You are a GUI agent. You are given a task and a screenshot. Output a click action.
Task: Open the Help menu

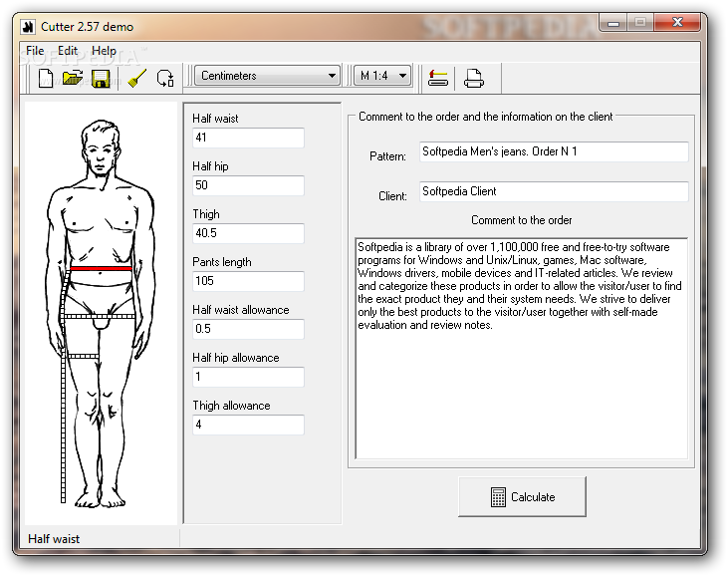pos(104,51)
